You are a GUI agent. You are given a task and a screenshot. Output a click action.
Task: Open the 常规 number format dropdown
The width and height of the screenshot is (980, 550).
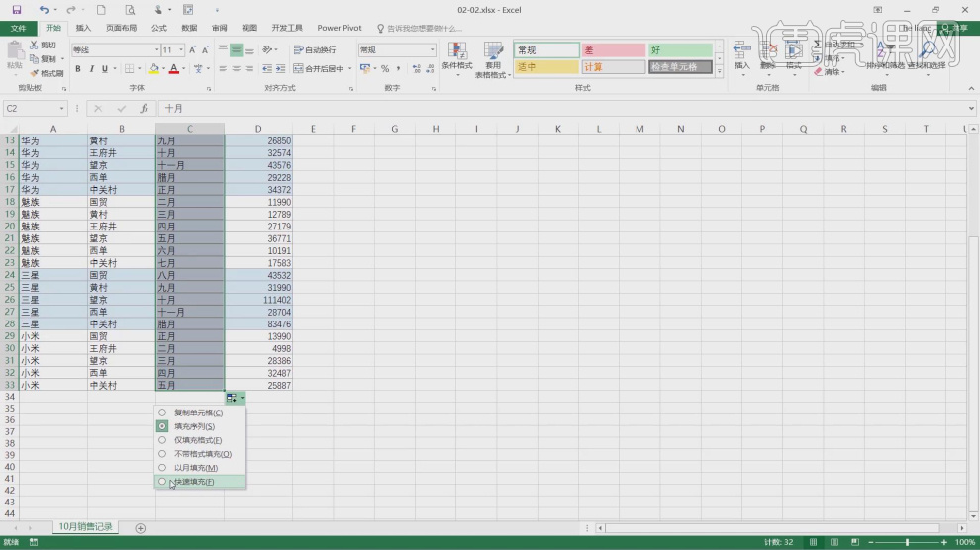tap(432, 49)
